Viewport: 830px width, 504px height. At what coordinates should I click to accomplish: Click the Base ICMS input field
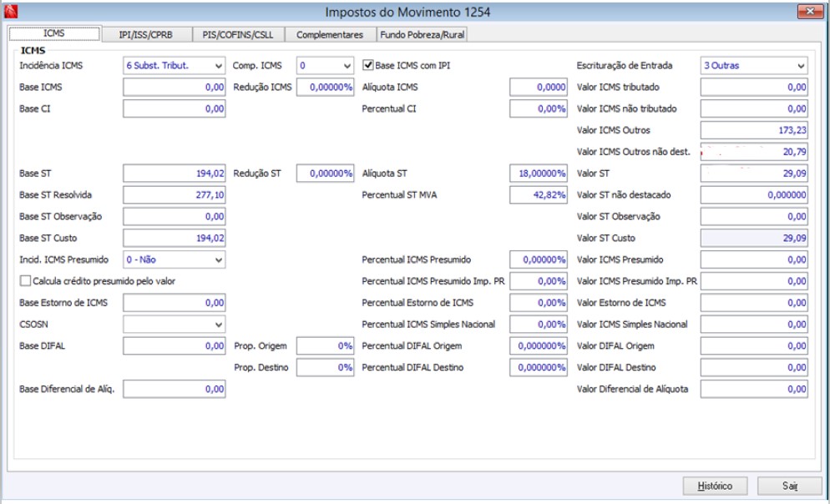[175, 88]
